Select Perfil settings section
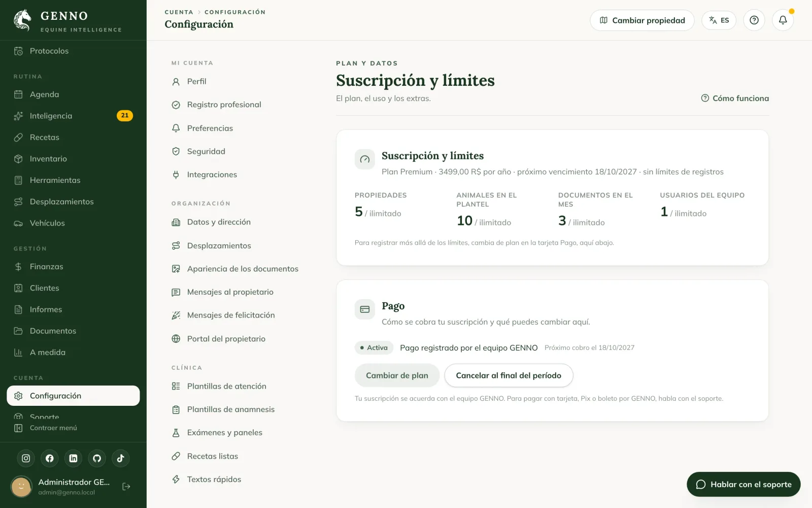The height and width of the screenshot is (508, 812). coord(238,81)
